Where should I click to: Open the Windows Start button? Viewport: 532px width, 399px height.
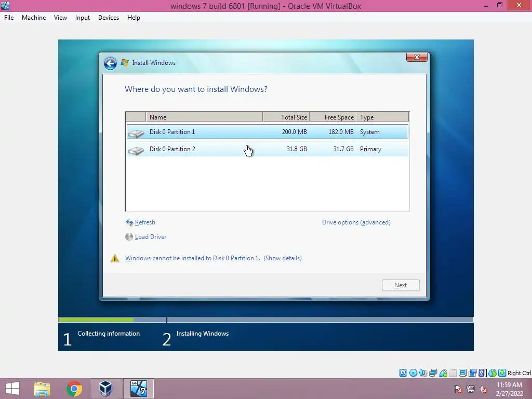(12, 389)
